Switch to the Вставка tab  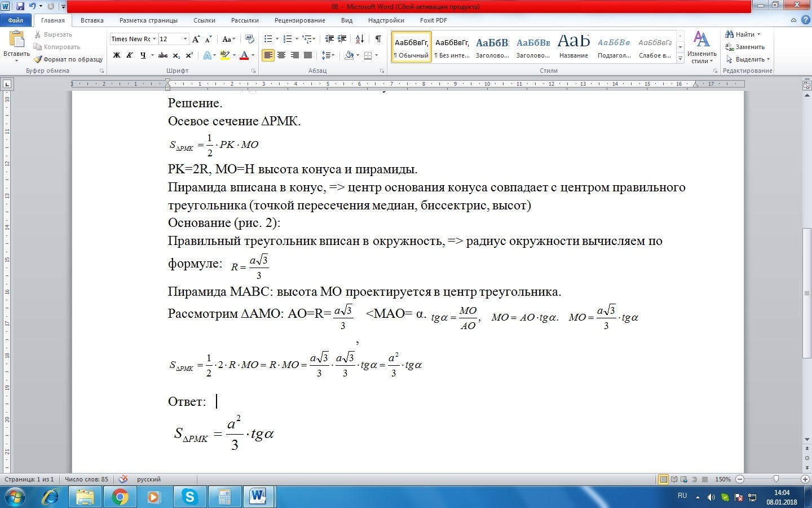(x=92, y=20)
